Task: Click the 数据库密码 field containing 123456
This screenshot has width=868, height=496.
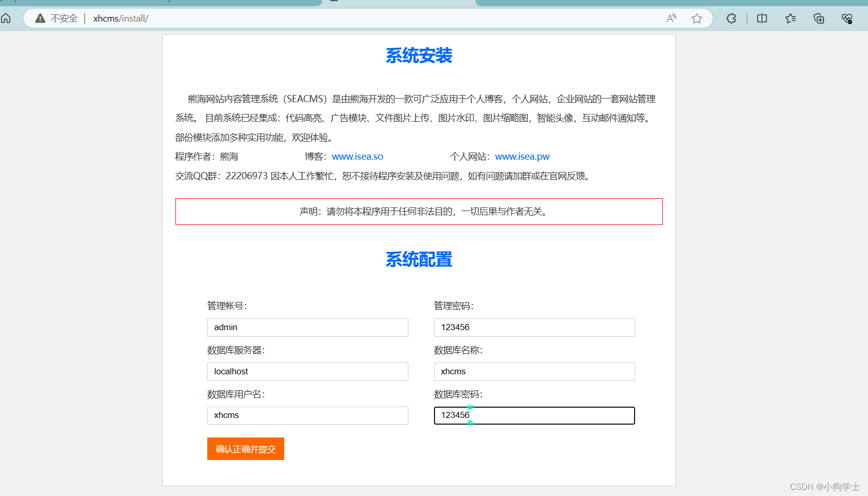Action: pos(535,415)
